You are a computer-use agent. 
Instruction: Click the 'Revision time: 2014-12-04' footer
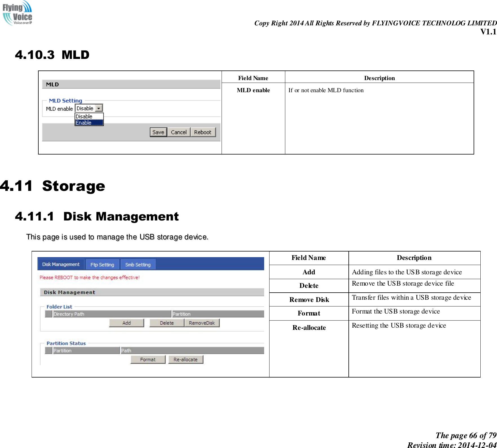452,445
